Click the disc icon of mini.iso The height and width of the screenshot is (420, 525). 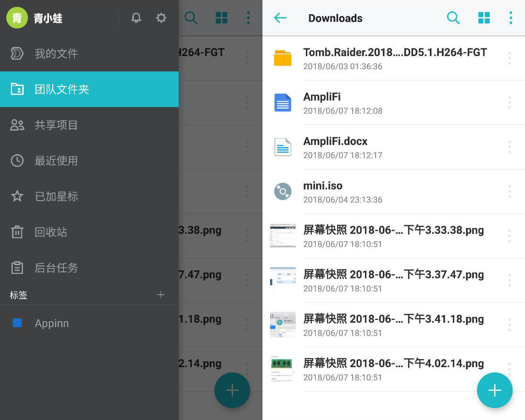[x=283, y=191]
